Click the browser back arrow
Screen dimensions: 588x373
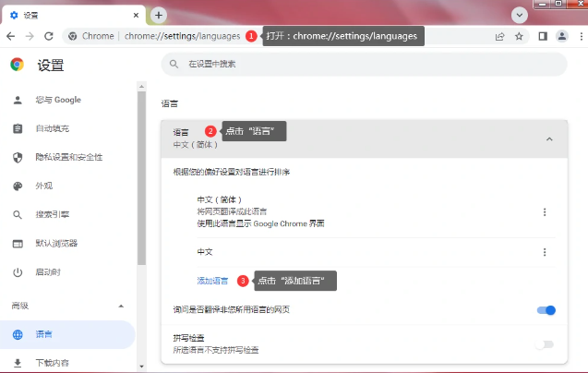click(x=10, y=36)
